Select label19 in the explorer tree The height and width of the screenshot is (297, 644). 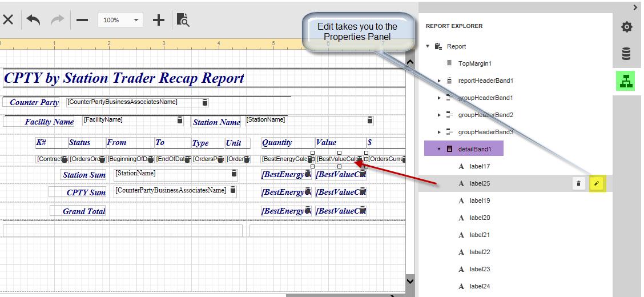coord(480,200)
